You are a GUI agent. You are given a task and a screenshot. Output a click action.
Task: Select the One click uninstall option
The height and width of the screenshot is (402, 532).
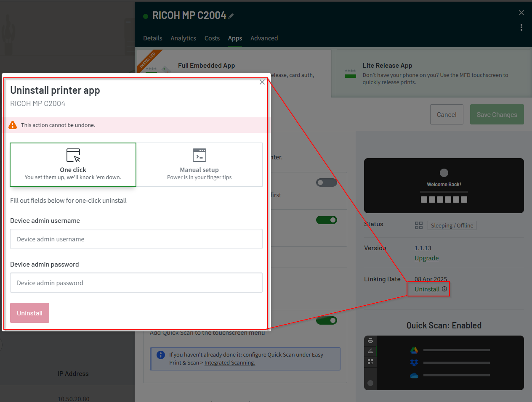pos(73,164)
